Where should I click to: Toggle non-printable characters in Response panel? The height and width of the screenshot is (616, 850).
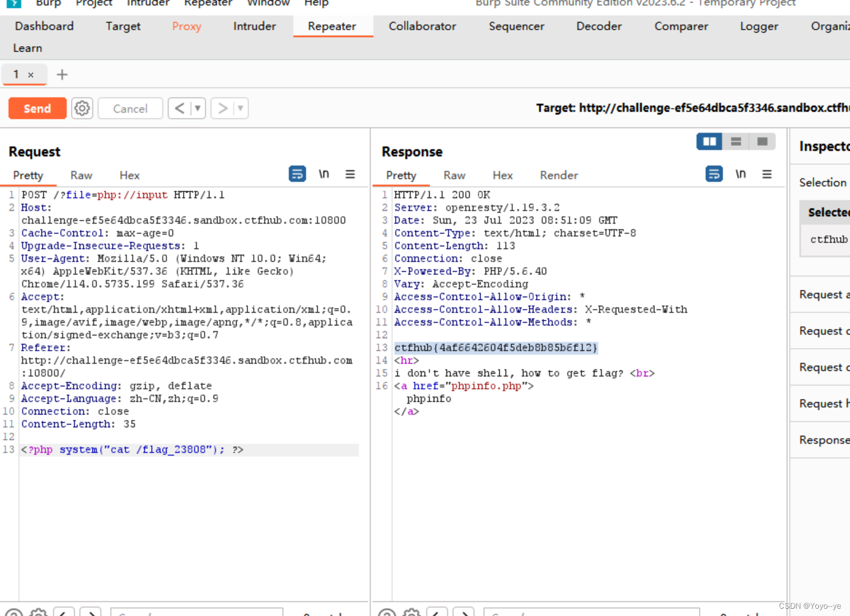741,174
